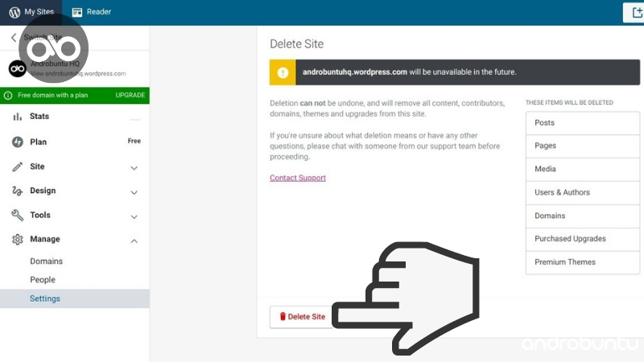The height and width of the screenshot is (362, 644).
Task: Click the Reader icon in top bar
Action: click(76, 12)
